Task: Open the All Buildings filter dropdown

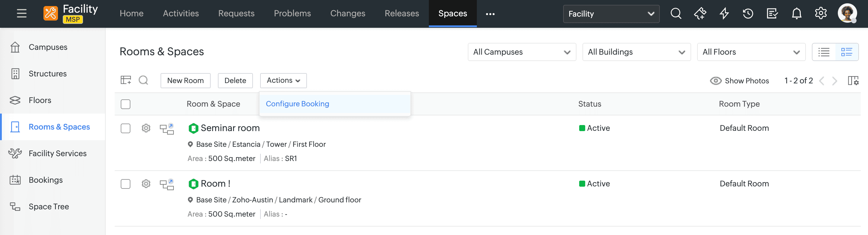Action: click(636, 52)
